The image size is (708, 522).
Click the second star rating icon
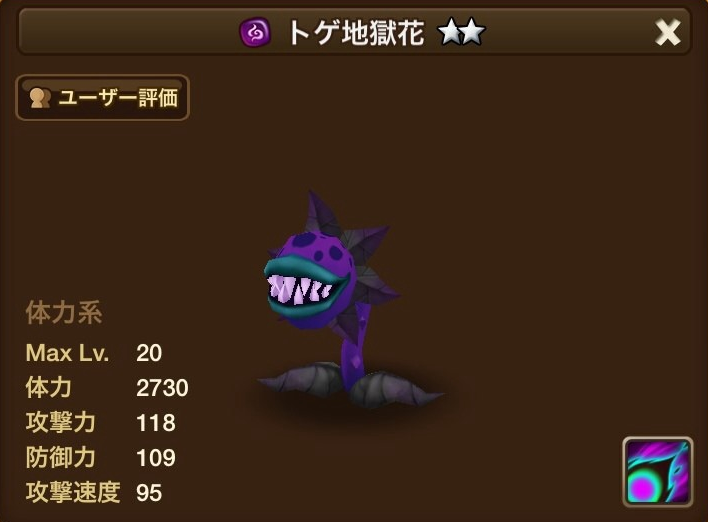coord(472,33)
